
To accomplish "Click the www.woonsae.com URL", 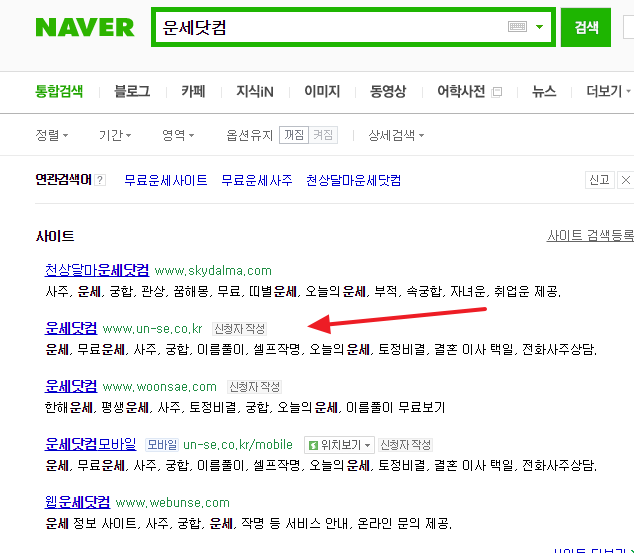I will pos(160,387).
